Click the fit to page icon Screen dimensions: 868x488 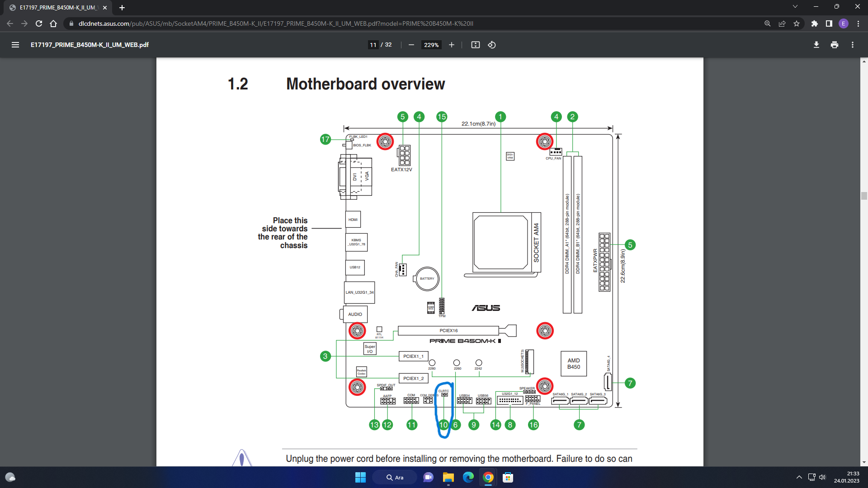[475, 45]
